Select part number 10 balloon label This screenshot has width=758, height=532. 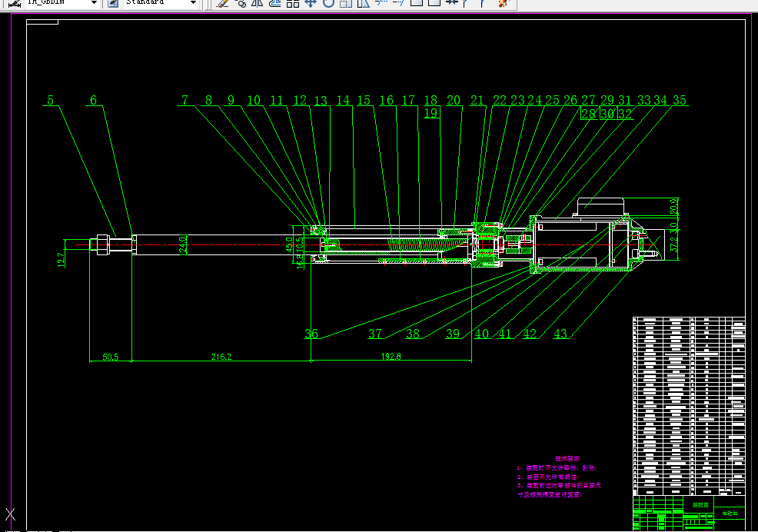pyautogui.click(x=254, y=100)
